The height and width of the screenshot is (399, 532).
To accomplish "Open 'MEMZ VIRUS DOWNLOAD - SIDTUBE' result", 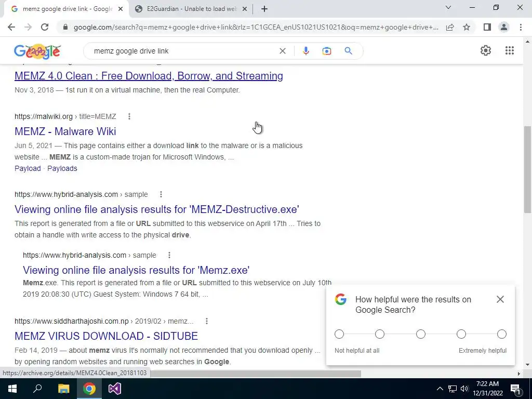I will click(x=106, y=336).
